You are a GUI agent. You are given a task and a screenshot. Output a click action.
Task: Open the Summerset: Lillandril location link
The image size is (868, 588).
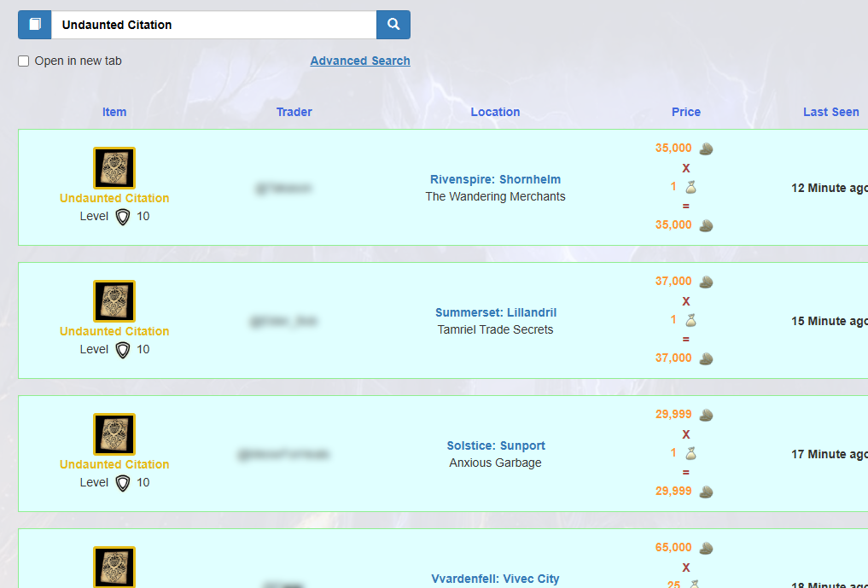click(495, 312)
